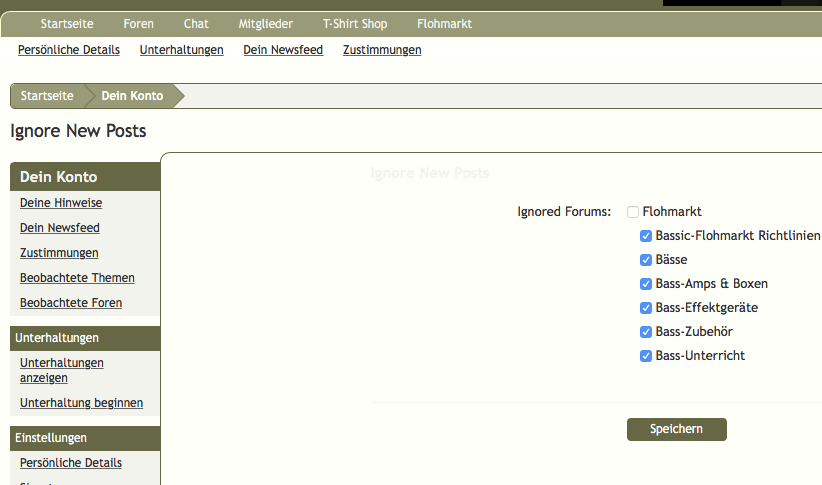Click the Ignore New Posts page title
Viewport: 822px width, 485px height.
click(x=78, y=131)
